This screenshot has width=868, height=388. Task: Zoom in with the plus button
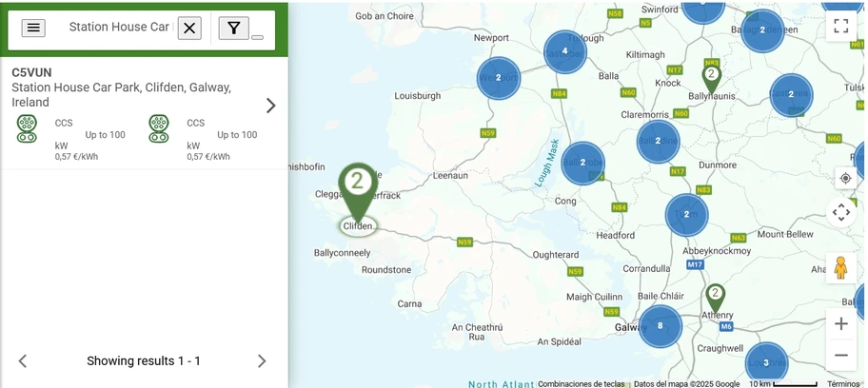coord(840,324)
